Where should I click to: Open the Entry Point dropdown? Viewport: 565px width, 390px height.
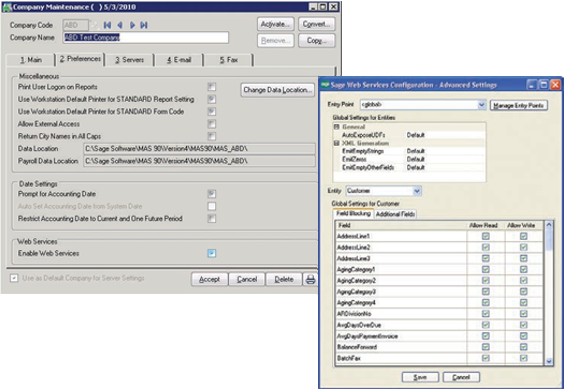tap(481, 105)
